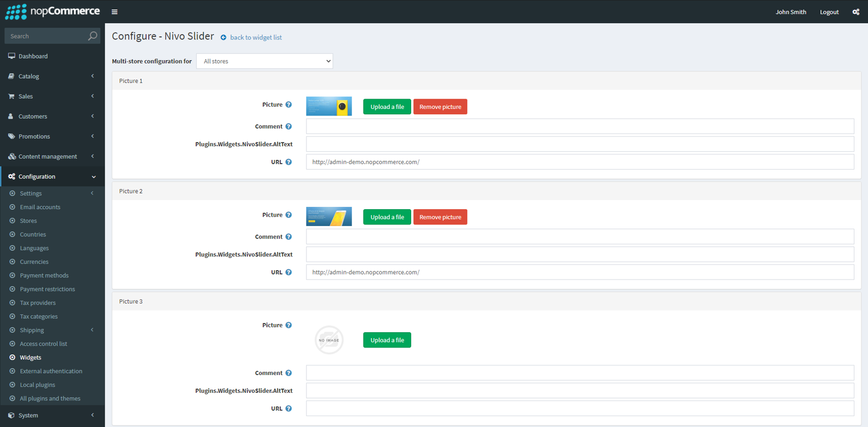This screenshot has width=868, height=427.
Task: Click the Content management cubes icon
Action: coord(12,157)
